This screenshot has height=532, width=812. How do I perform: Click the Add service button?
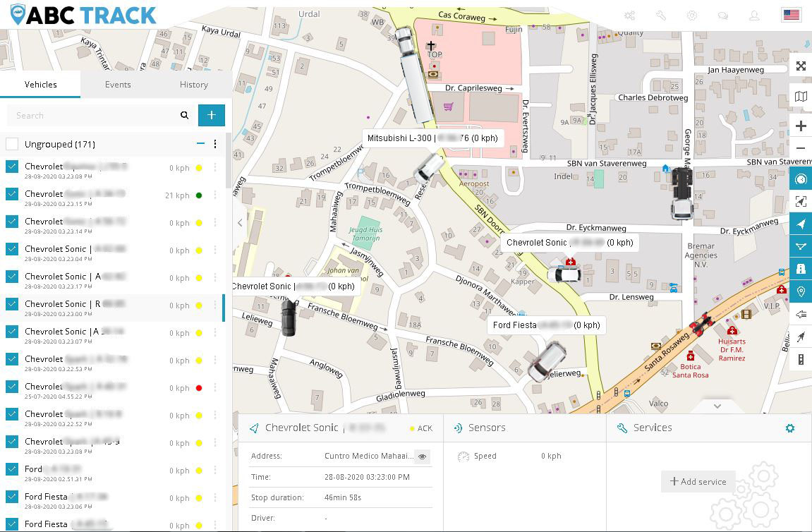[x=698, y=482]
